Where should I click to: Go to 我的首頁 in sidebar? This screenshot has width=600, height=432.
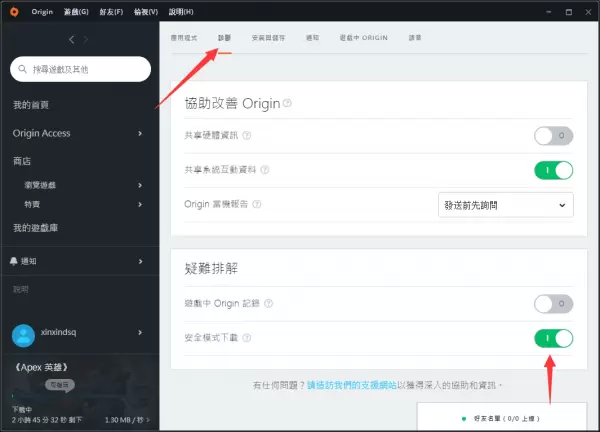[x=31, y=105]
